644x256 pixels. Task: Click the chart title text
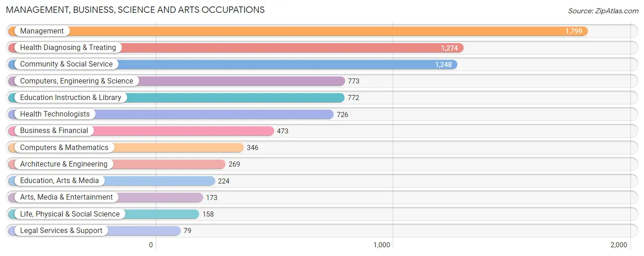pos(135,10)
